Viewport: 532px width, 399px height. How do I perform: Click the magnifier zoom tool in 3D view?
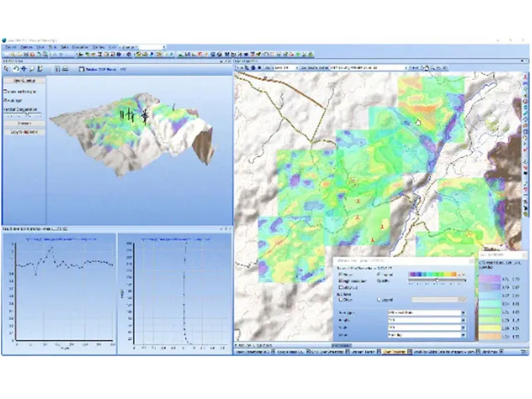33,68
